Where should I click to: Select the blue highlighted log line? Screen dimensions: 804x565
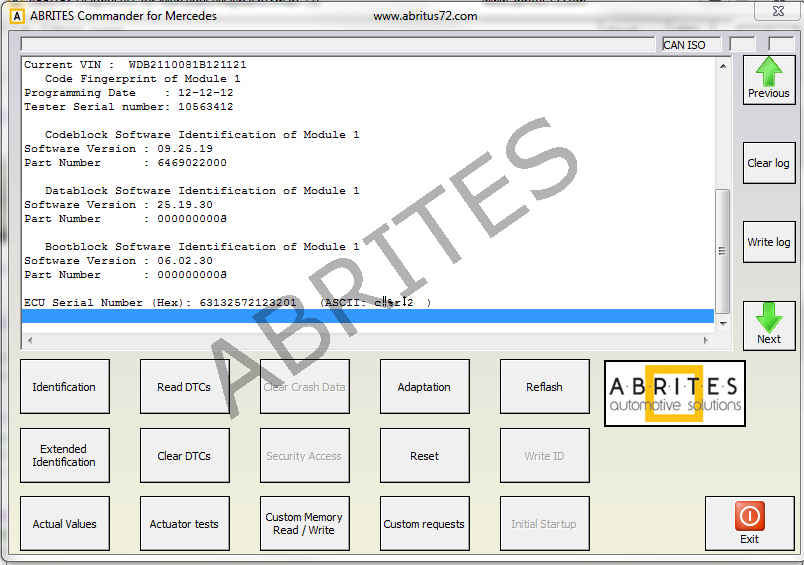tap(368, 316)
